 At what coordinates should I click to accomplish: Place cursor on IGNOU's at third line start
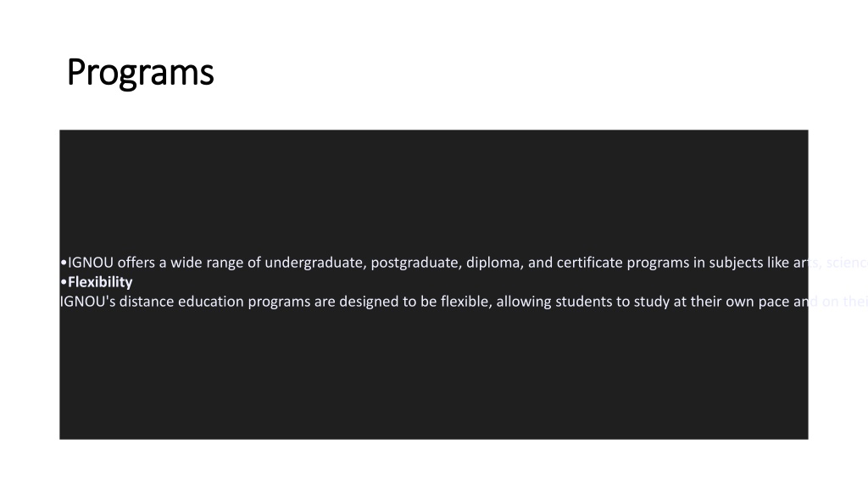pyautogui.click(x=87, y=302)
